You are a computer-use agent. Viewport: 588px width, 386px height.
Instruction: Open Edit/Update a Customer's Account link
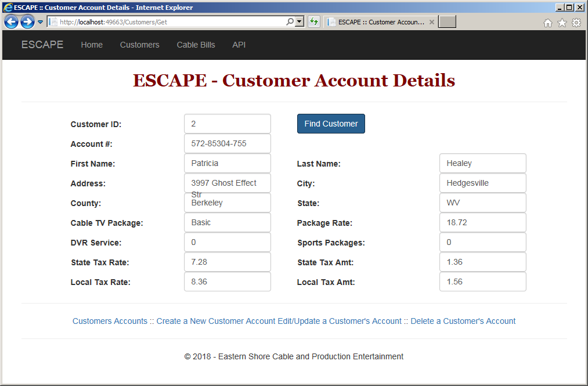point(340,321)
